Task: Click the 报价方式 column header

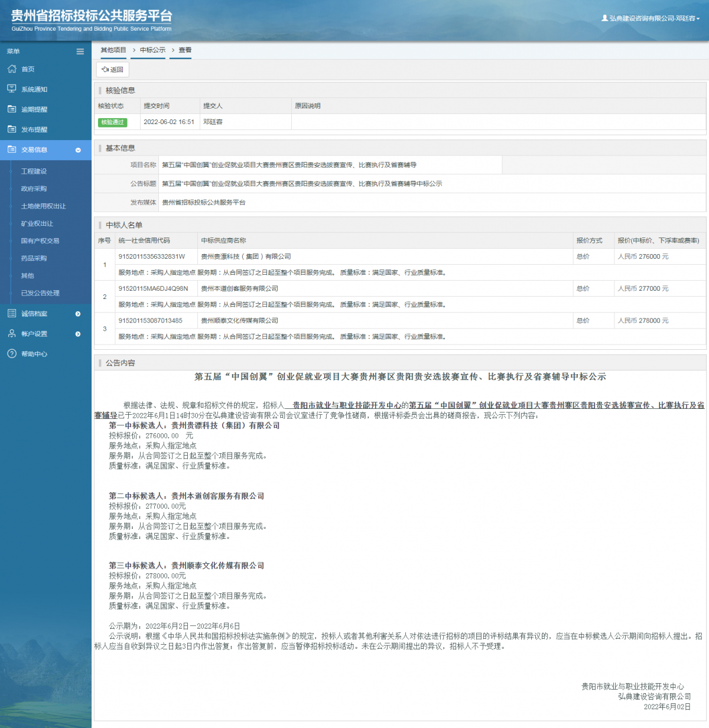Action: [x=589, y=240]
